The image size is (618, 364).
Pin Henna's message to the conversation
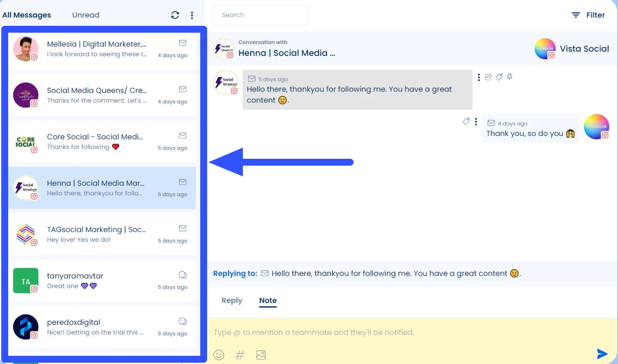tap(509, 77)
